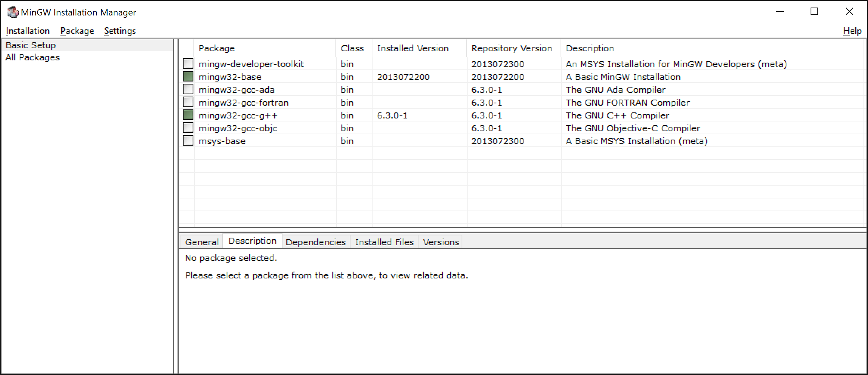Viewport: 868px width, 375px height.
Task: Click 'The GNU Objective-C Compiler' description
Action: [x=633, y=128]
